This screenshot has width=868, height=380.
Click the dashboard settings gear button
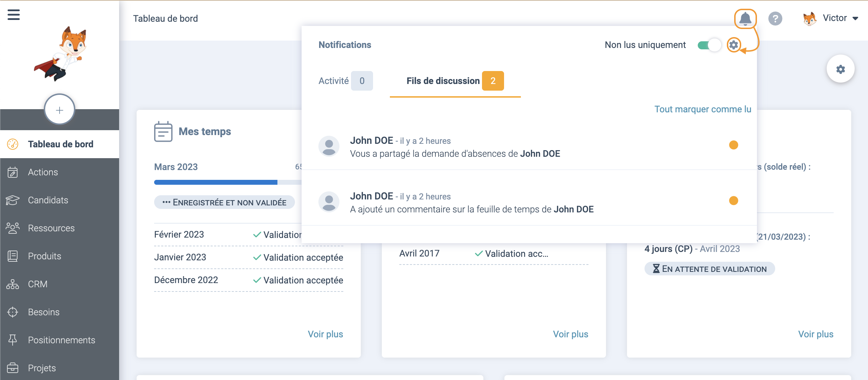[840, 69]
